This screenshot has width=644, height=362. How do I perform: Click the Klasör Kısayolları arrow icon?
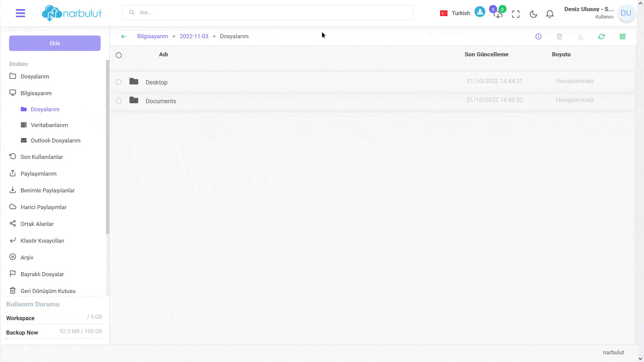pyautogui.click(x=13, y=240)
